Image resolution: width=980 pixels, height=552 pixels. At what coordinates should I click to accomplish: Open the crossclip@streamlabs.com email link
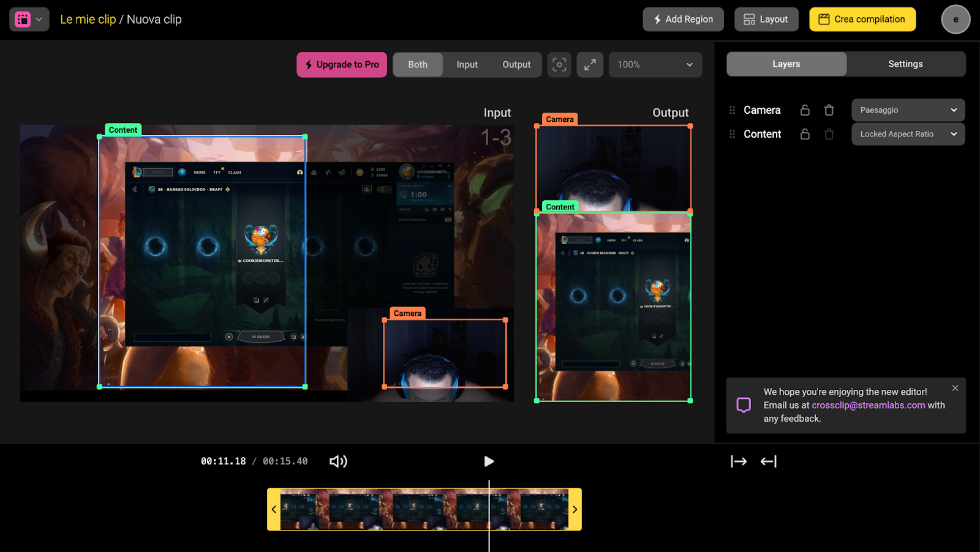(x=868, y=405)
